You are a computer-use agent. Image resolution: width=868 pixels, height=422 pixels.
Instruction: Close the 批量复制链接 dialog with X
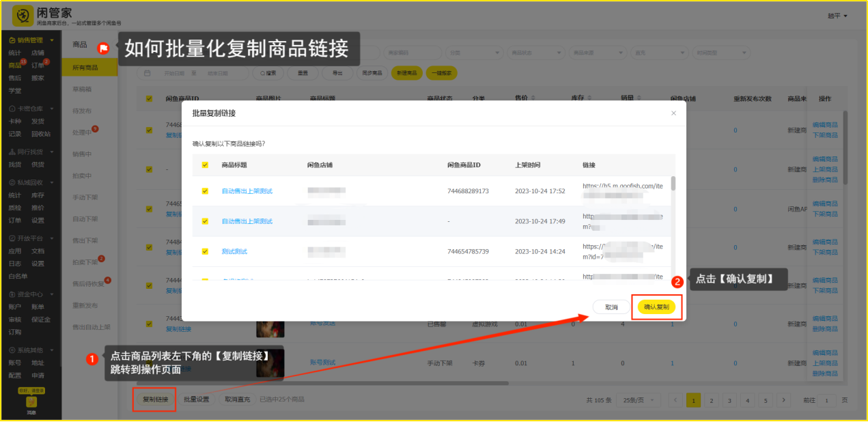point(673,113)
